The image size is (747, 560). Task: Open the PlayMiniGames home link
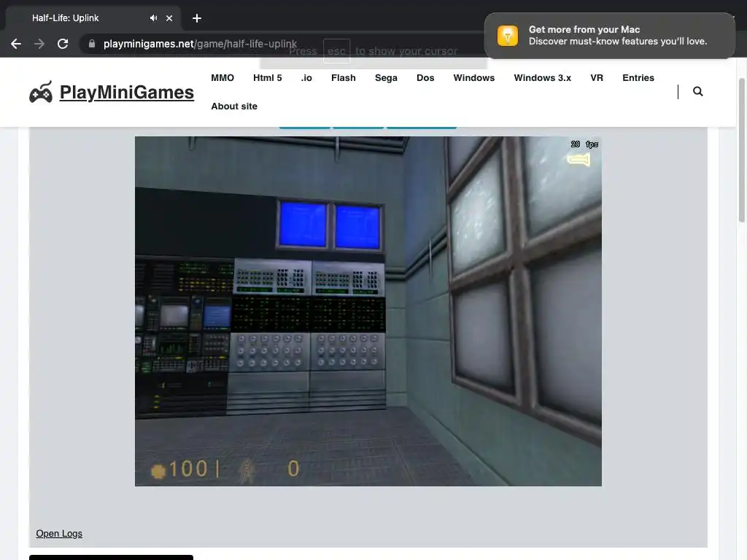pos(127,93)
